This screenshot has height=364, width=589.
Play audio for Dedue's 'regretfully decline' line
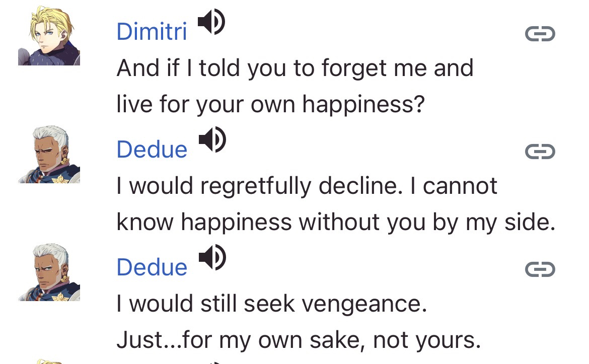212,140
